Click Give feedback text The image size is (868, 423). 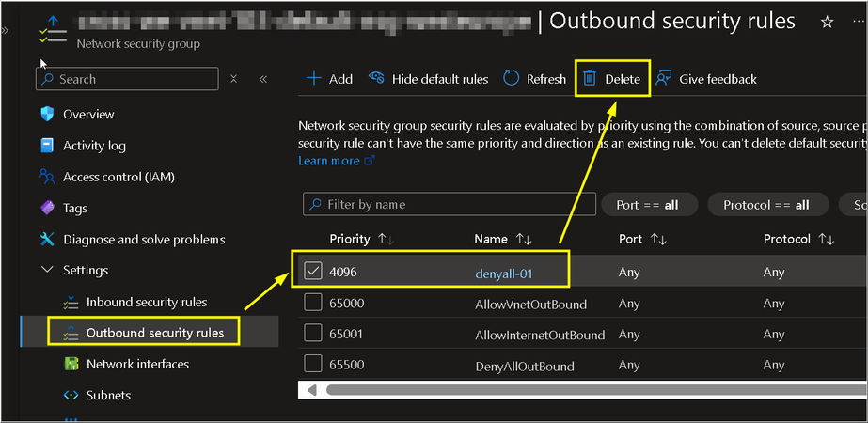tap(718, 79)
